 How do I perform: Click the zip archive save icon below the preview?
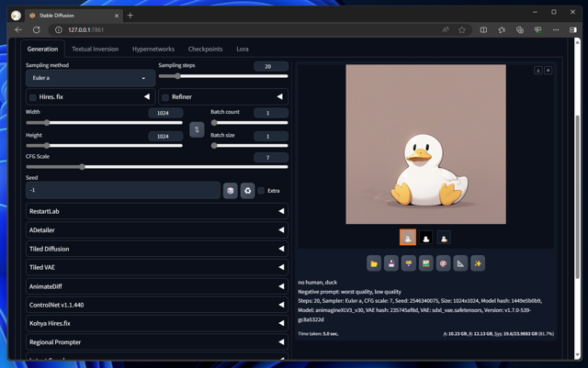[x=408, y=263]
